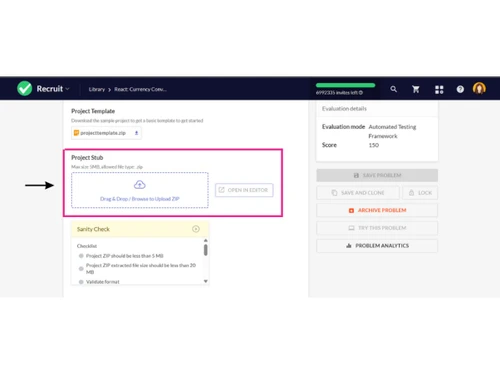Download projecttemplate.zip file

point(136,133)
